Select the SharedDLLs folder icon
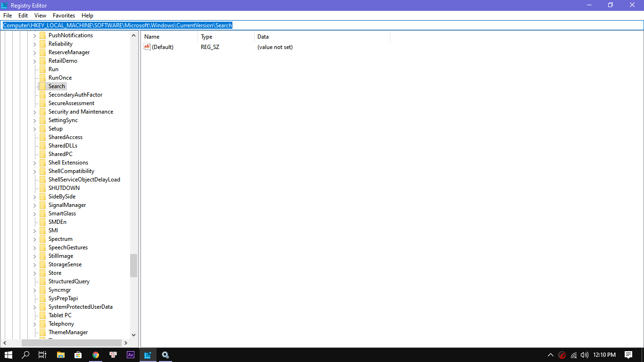644x362 pixels. (42, 146)
